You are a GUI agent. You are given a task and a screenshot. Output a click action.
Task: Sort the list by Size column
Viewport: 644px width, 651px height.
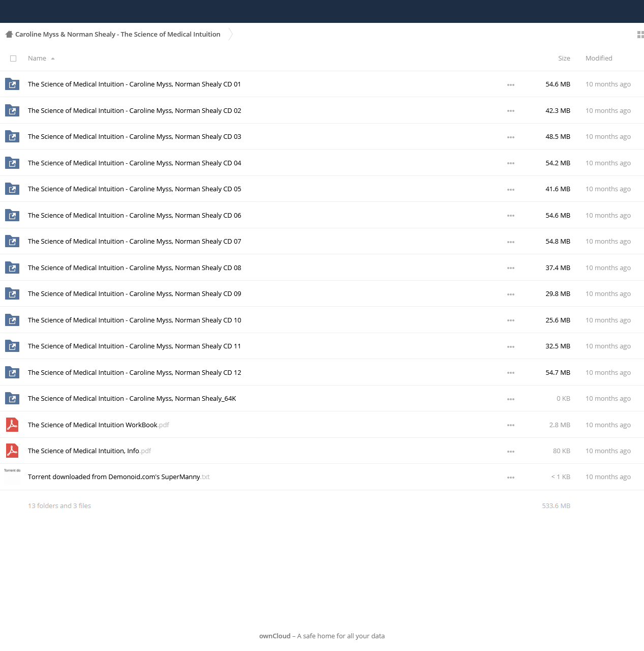tap(564, 58)
